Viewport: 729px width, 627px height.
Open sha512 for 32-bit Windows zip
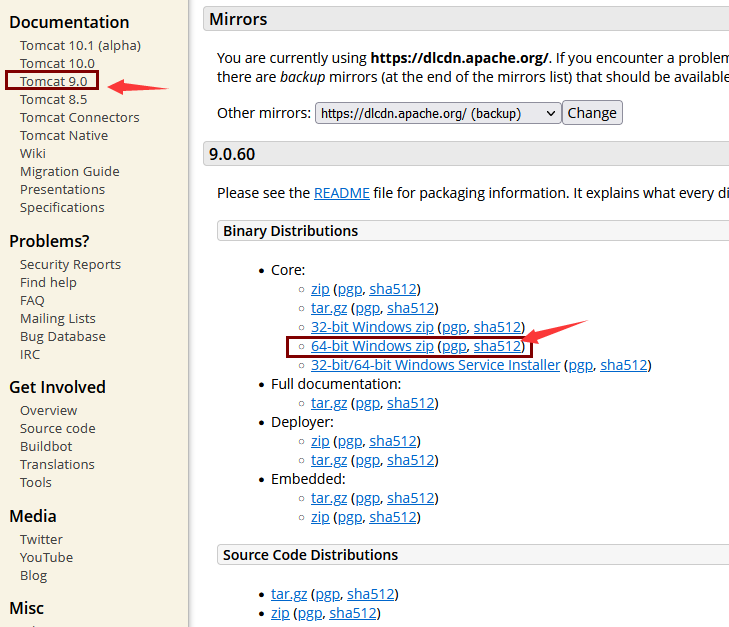[497, 327]
